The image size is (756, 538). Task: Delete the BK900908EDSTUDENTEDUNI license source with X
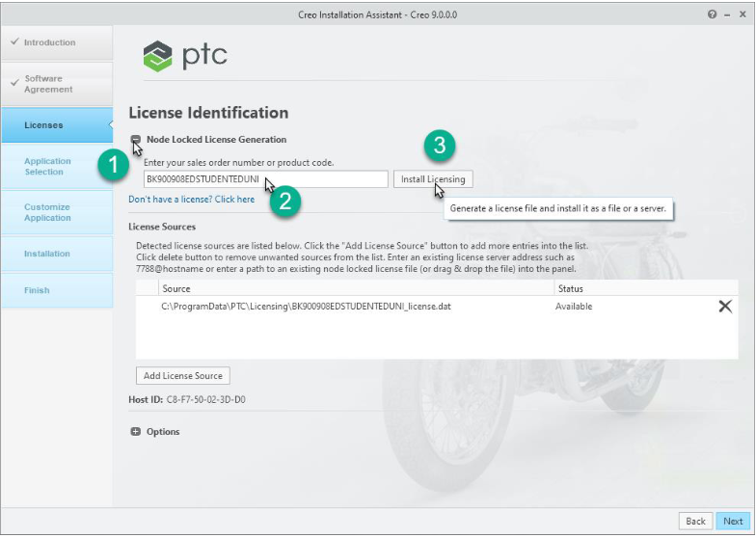point(725,307)
